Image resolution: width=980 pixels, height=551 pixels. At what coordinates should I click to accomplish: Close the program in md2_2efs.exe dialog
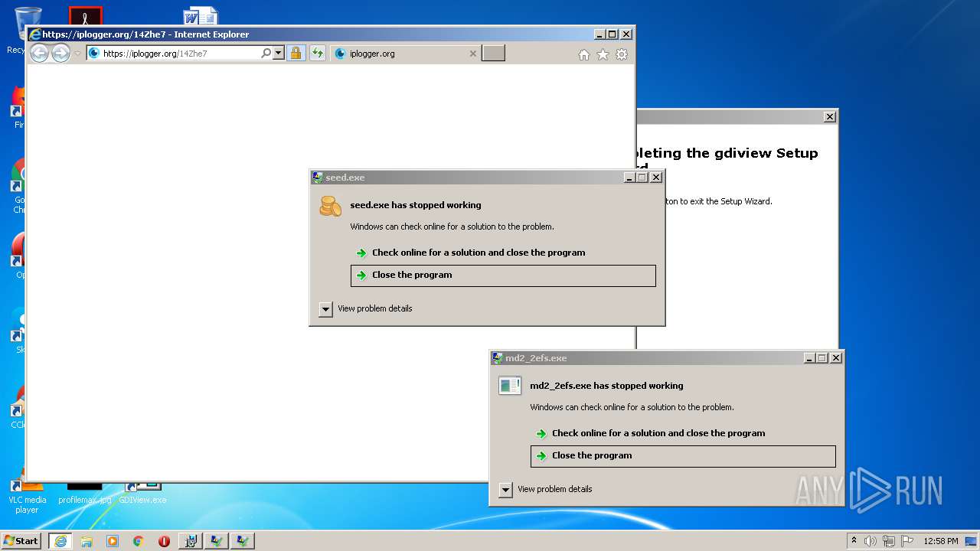point(683,456)
